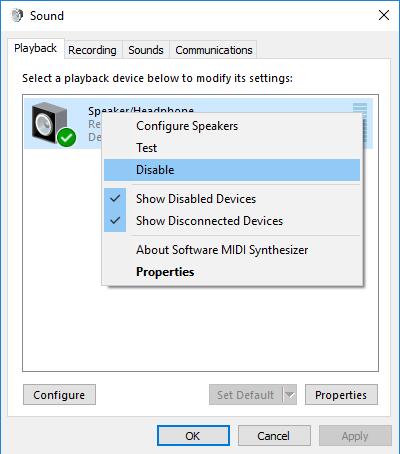
Task: Select the Playback tab
Action: coord(36,48)
